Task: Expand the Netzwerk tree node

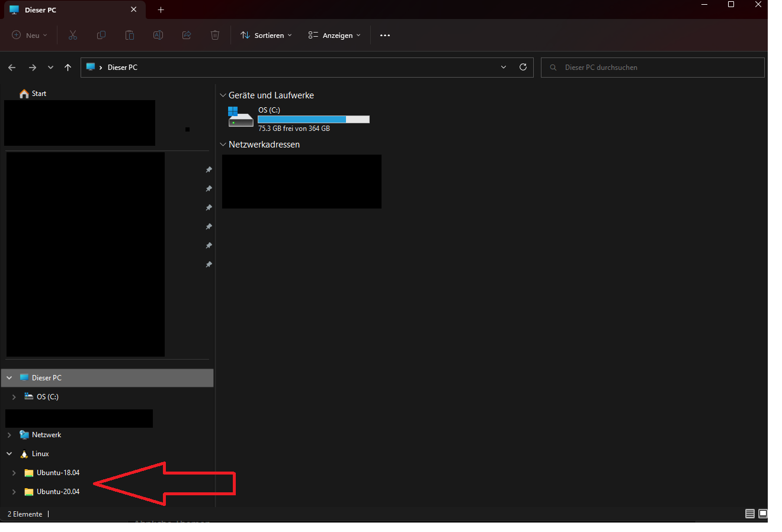Action: click(x=9, y=435)
